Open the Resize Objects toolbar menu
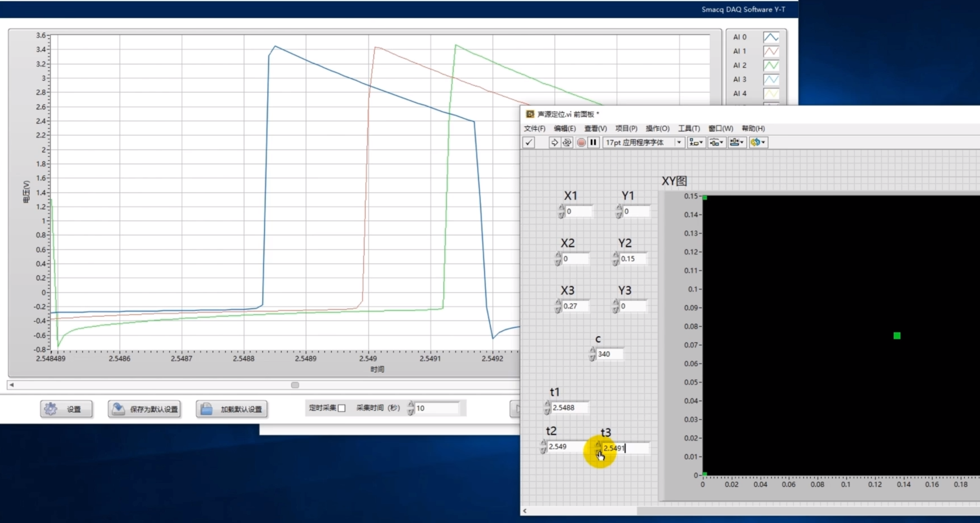Viewport: 980px width, 523px height. point(736,143)
